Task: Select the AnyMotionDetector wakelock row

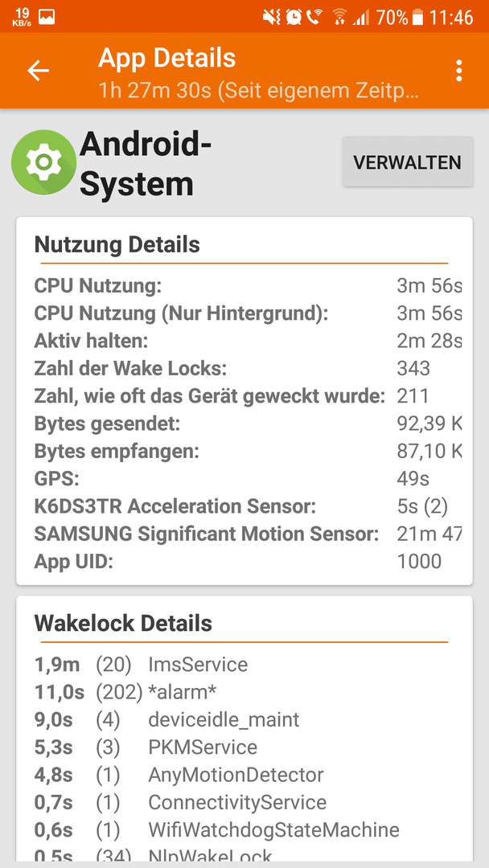Action: 244,775
